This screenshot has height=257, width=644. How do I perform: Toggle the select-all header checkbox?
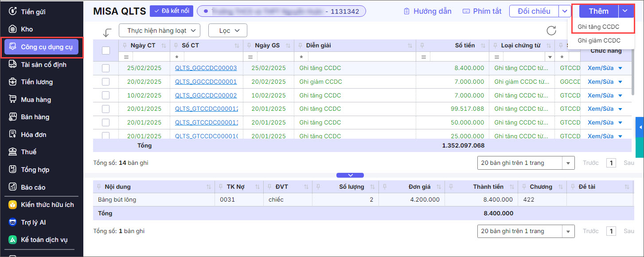tap(106, 51)
